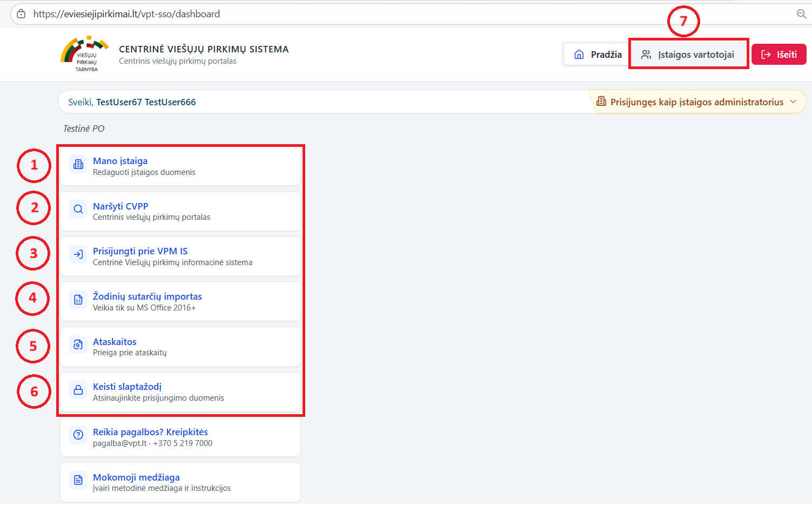Click the building icon in the administrator role badge
The width and height of the screenshot is (812, 520).
click(601, 102)
